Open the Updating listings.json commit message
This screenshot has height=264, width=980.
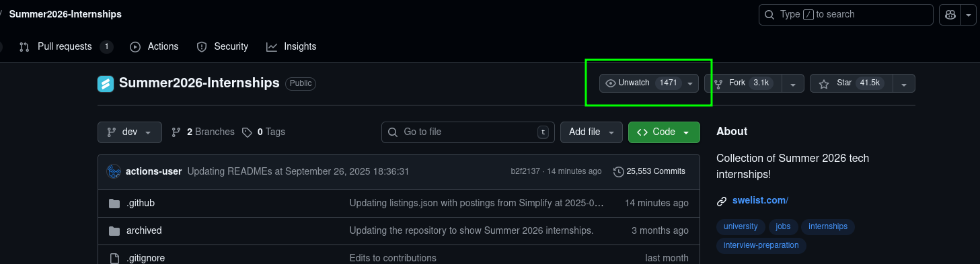click(x=477, y=203)
